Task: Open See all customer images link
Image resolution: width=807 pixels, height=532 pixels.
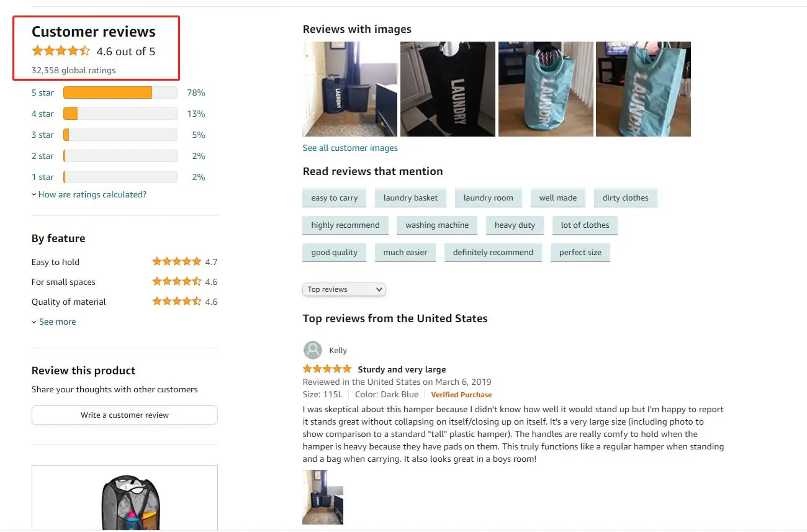Action: [x=350, y=148]
